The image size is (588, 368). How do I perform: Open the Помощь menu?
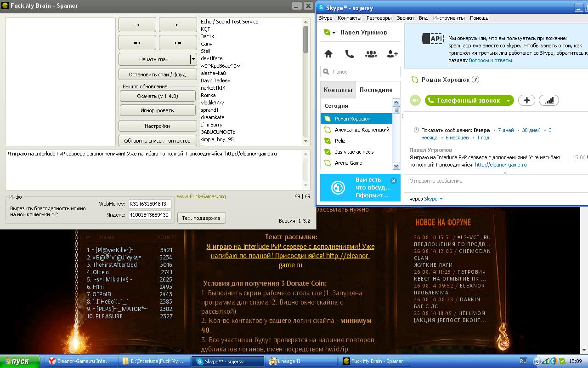(x=479, y=18)
